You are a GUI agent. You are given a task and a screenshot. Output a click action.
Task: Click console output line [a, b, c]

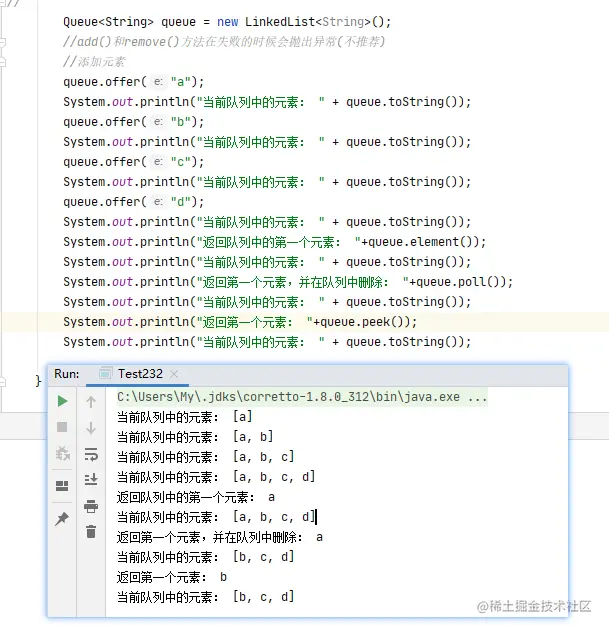click(206, 457)
